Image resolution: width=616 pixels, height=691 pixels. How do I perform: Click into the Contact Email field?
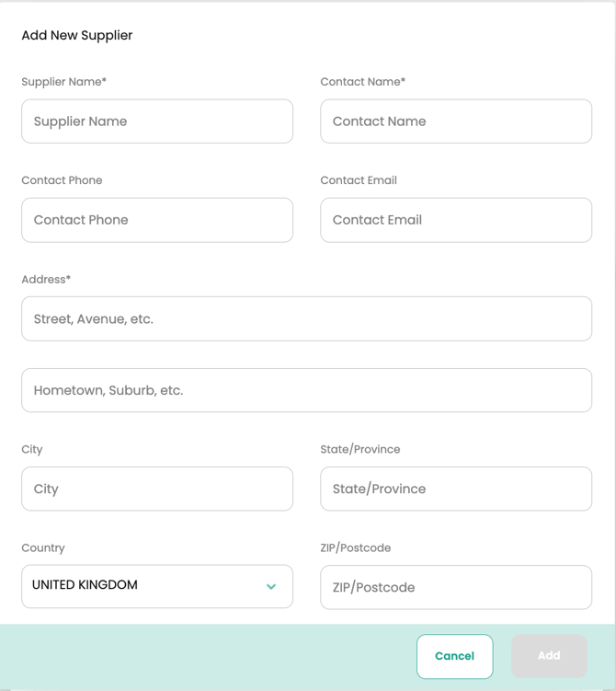[456, 220]
